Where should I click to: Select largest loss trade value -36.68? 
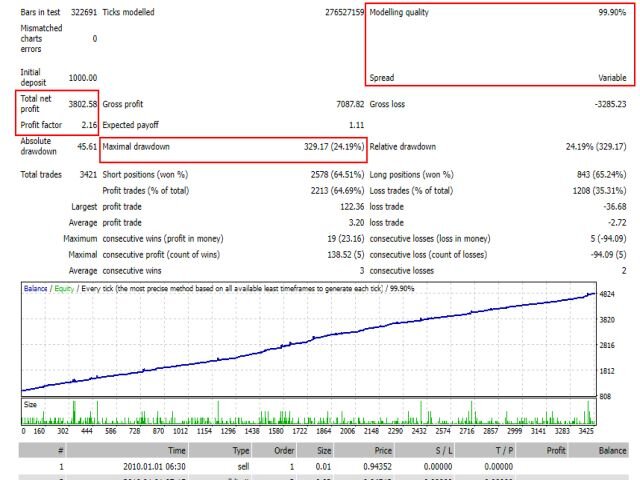615,207
